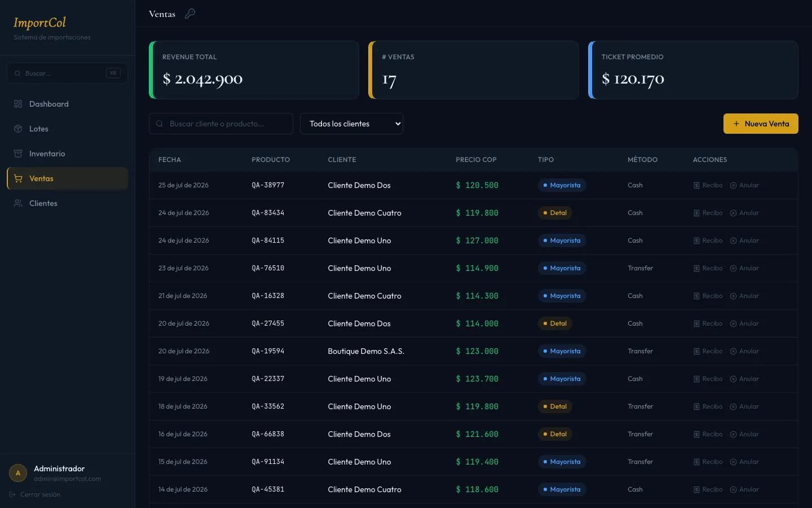The width and height of the screenshot is (812, 508).
Task: Click the date 16 de jul de 2026
Action: (183, 434)
